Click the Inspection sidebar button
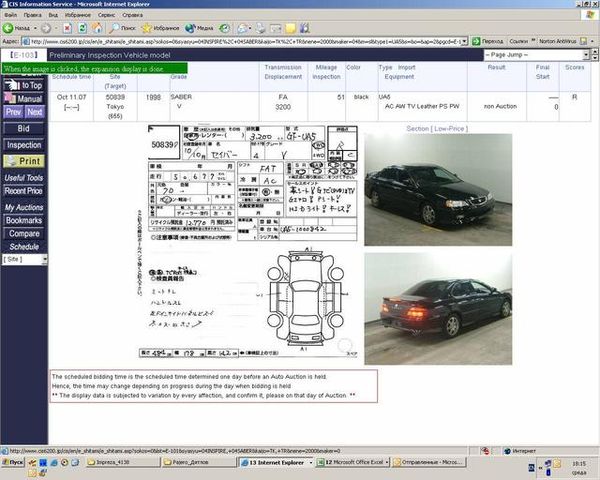This screenshot has width=600, height=480. coord(24,145)
